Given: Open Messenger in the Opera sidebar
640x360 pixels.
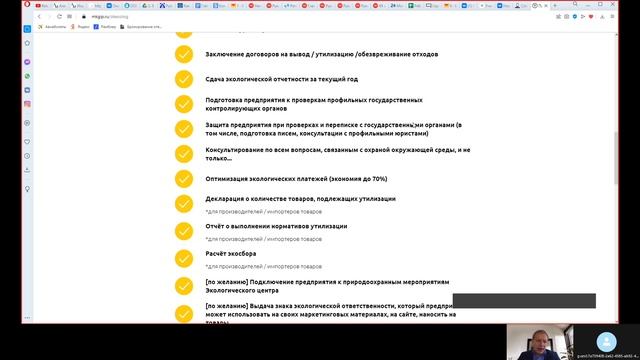Looking at the screenshot, I should pos(27,62).
